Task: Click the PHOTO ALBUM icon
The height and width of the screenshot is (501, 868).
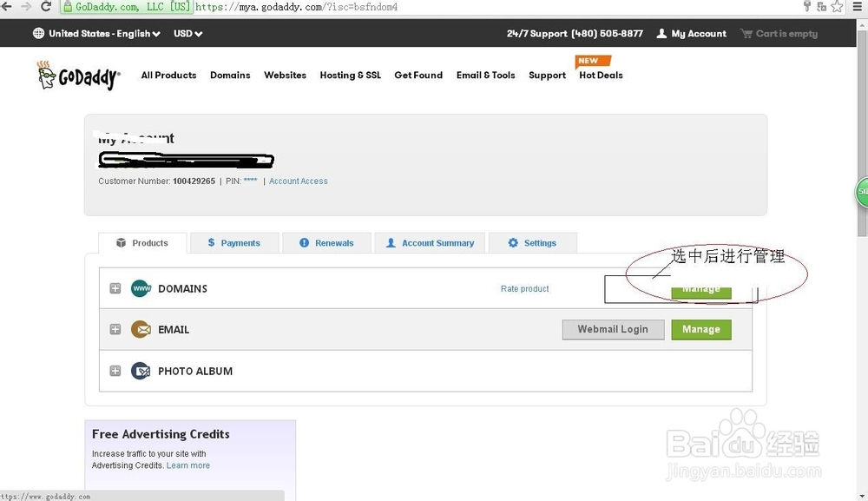Action: point(141,371)
